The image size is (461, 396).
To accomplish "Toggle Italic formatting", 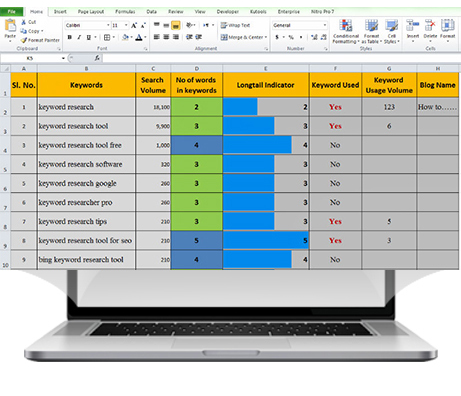I will point(79,37).
